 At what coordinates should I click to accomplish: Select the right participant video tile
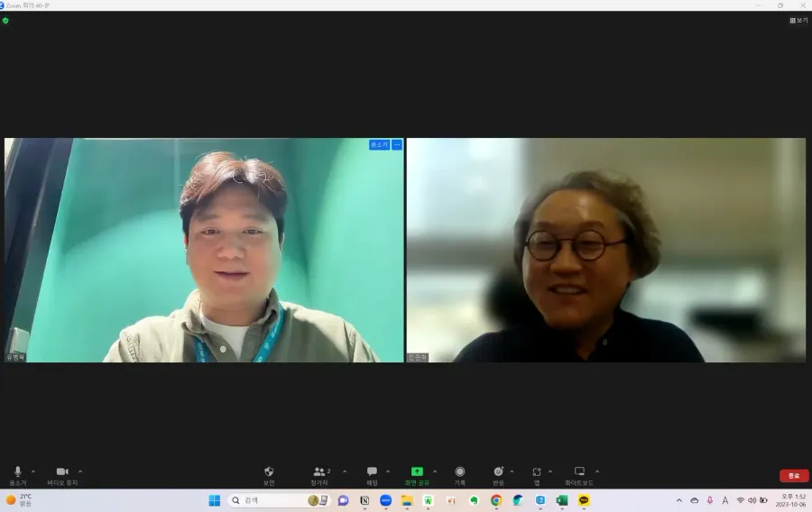click(606, 250)
